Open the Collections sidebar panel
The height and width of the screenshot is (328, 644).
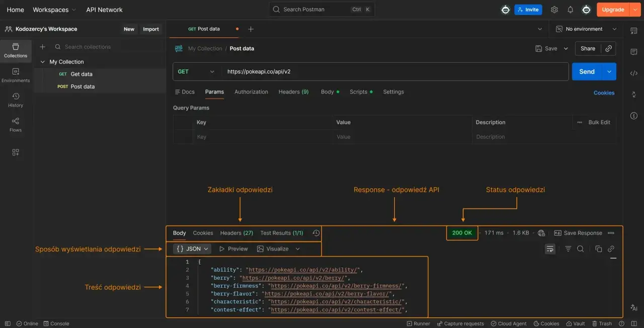click(16, 51)
